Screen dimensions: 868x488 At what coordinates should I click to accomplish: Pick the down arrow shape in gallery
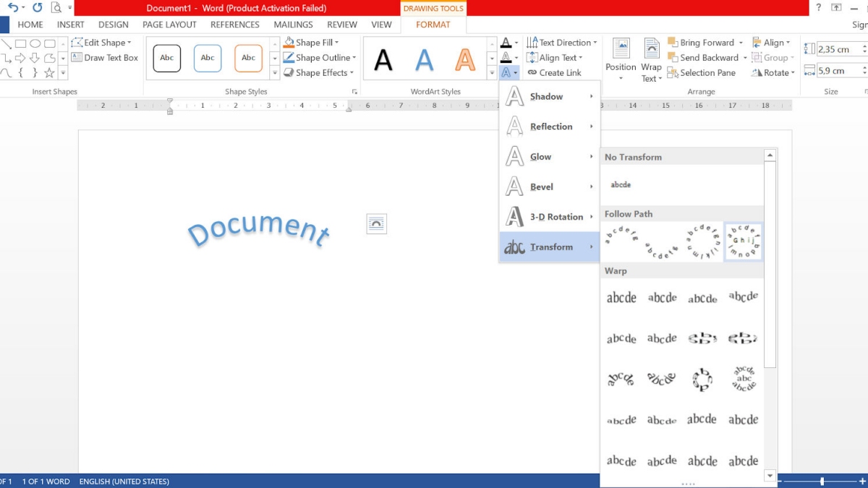(35, 58)
